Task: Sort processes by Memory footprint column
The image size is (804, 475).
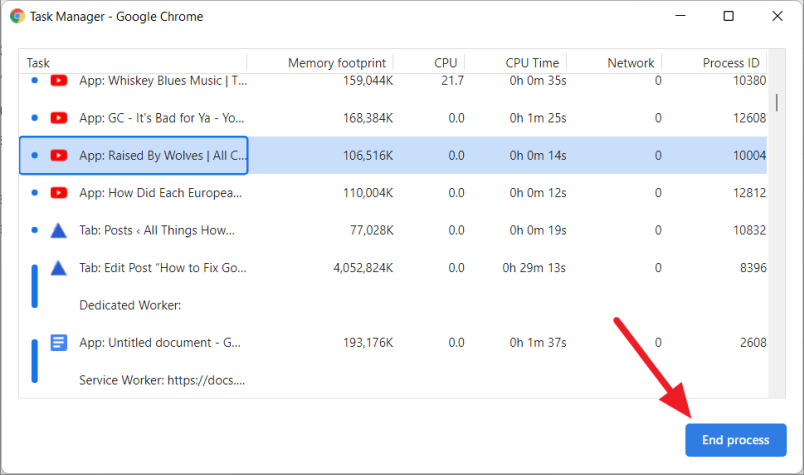Action: pyautogui.click(x=336, y=63)
